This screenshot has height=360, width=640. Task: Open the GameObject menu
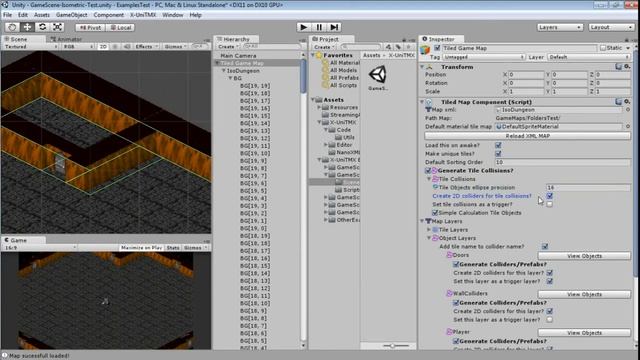[x=71, y=15]
